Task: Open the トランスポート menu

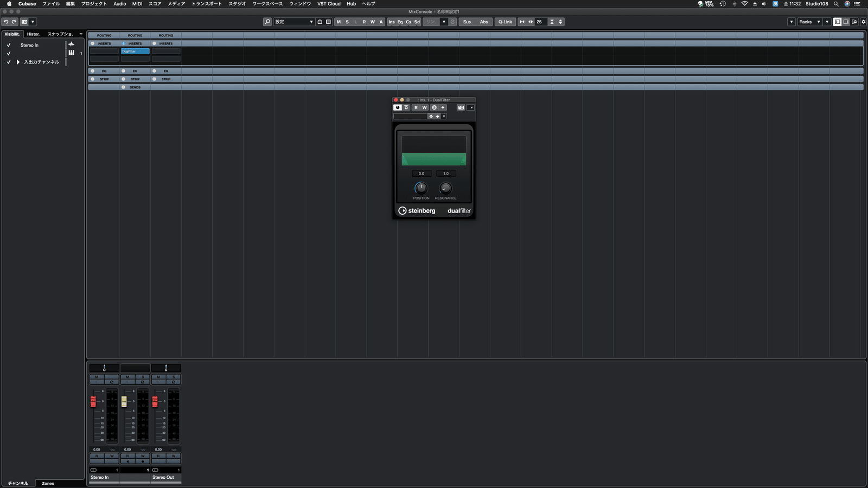Action: (207, 4)
